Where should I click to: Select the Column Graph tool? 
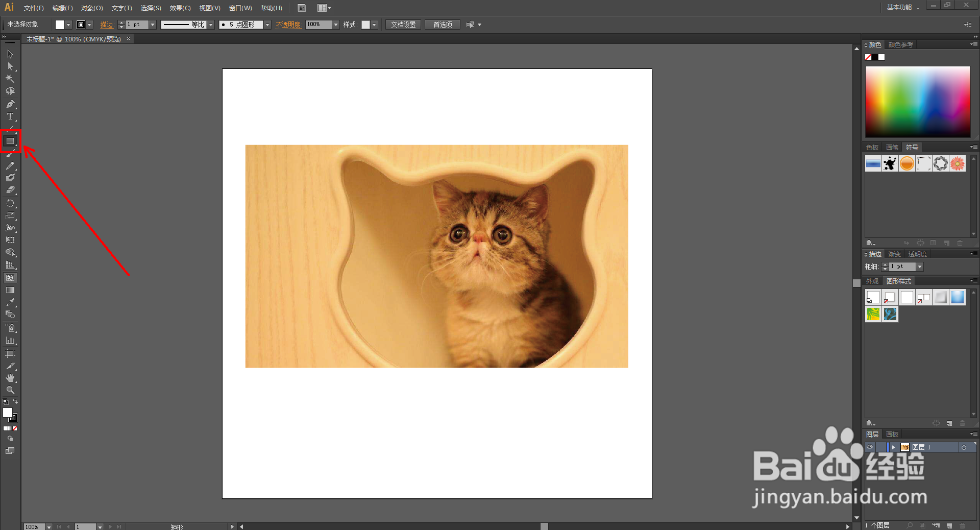point(10,341)
